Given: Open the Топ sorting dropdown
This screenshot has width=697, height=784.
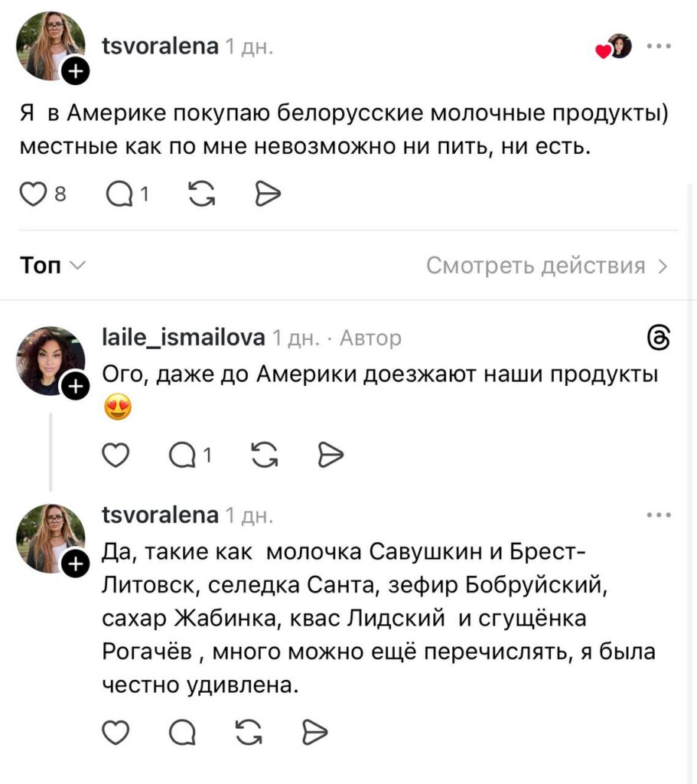Looking at the screenshot, I should click(52, 266).
